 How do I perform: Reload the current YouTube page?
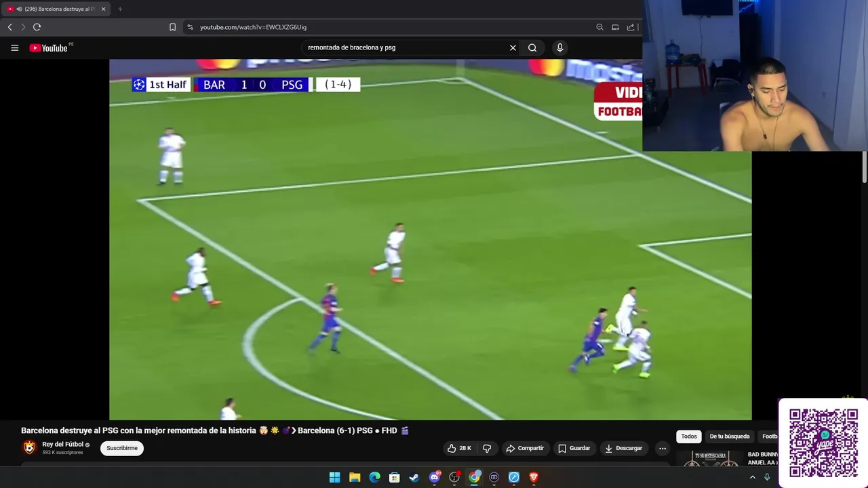click(x=37, y=27)
